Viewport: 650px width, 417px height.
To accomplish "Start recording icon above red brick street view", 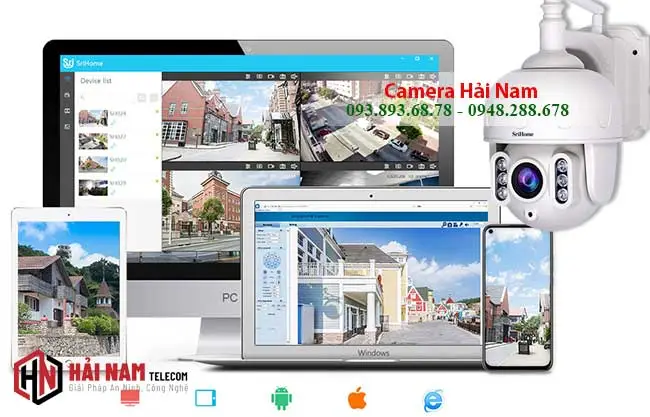I will [x=271, y=76].
